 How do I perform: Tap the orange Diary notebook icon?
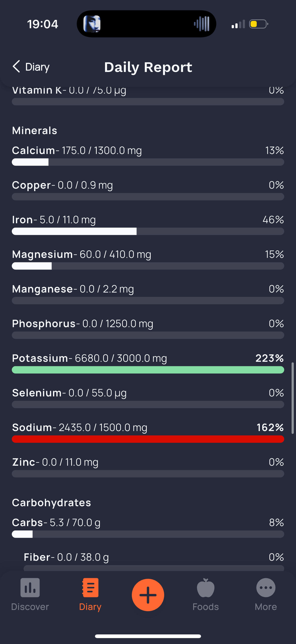(x=90, y=588)
